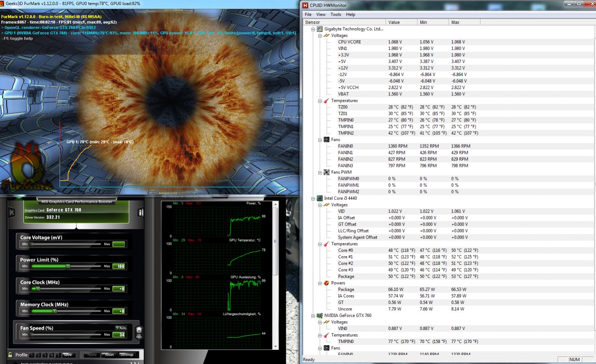This screenshot has height=364, width=596.
Task: Open the Tools menu in HWMonitor
Action: coord(336,14)
